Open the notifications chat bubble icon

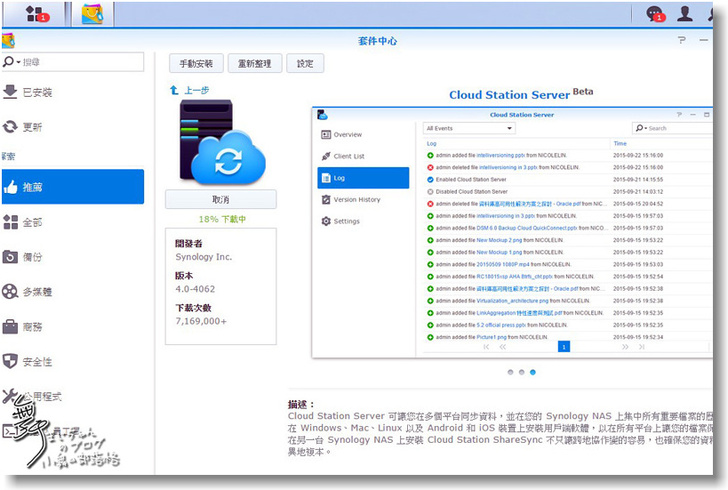(655, 14)
